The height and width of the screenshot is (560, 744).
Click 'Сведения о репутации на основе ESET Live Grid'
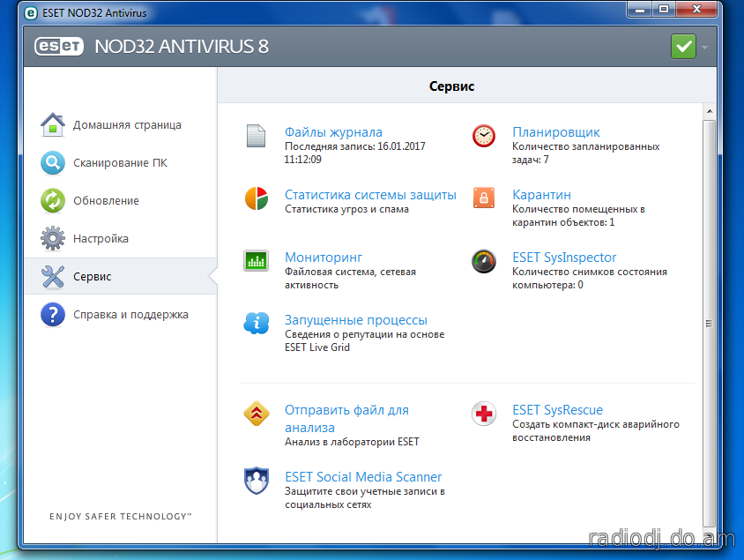click(x=364, y=340)
